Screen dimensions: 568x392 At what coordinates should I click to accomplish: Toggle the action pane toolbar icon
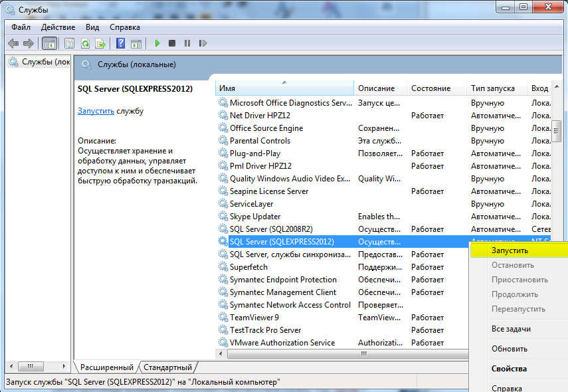click(136, 43)
